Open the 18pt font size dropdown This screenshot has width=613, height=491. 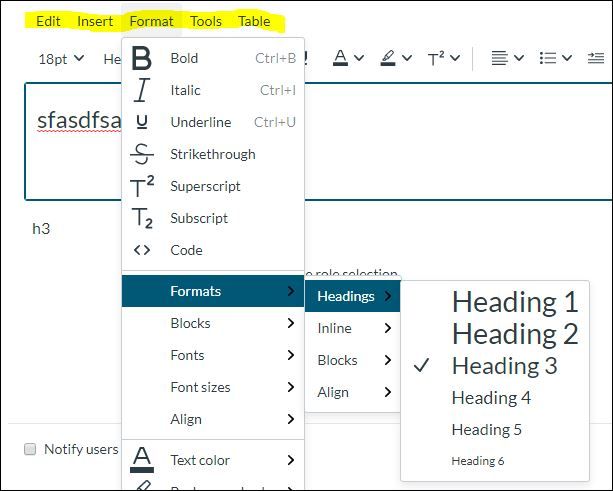[x=60, y=59]
